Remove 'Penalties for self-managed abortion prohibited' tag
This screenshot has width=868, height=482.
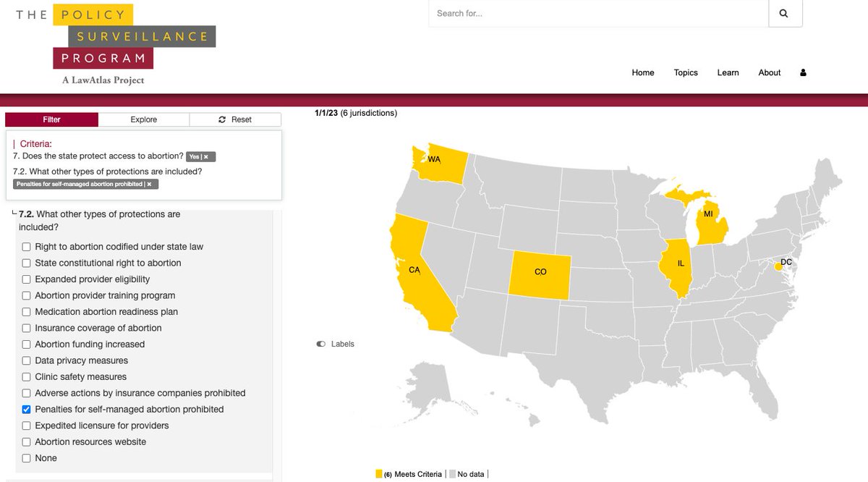click(149, 184)
